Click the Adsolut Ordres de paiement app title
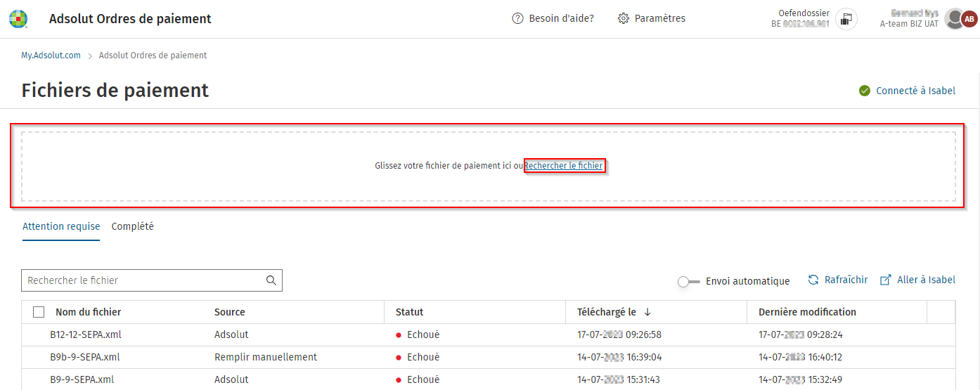 pyautogui.click(x=130, y=19)
